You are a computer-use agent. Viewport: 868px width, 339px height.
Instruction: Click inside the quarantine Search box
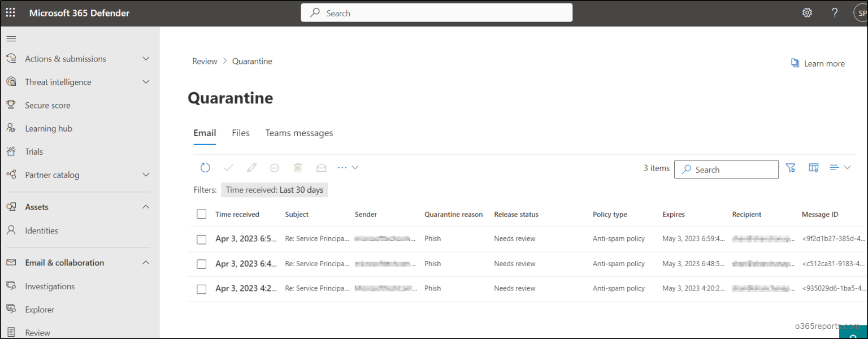(726, 169)
